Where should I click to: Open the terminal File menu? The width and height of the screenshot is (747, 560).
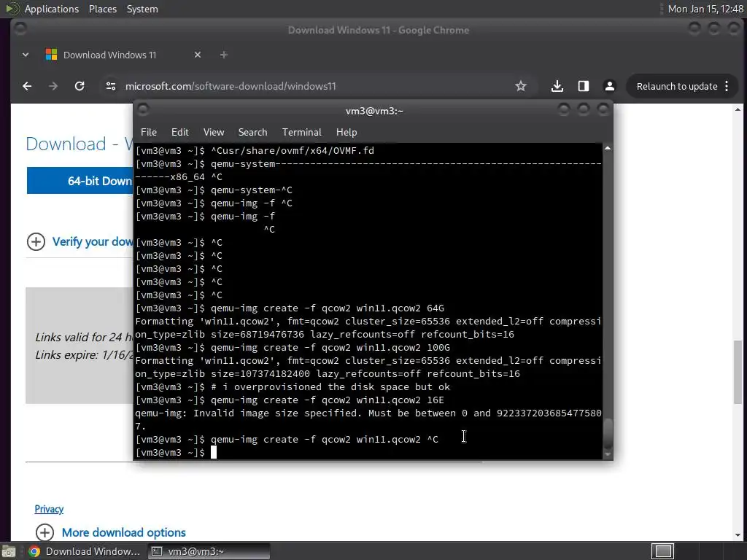149,133
